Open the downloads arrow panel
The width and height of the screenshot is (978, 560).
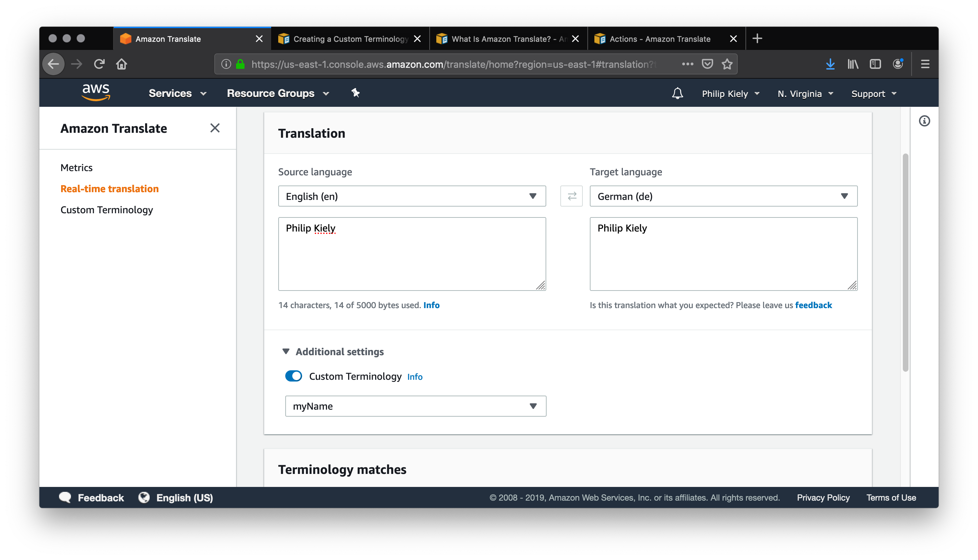[x=830, y=64]
